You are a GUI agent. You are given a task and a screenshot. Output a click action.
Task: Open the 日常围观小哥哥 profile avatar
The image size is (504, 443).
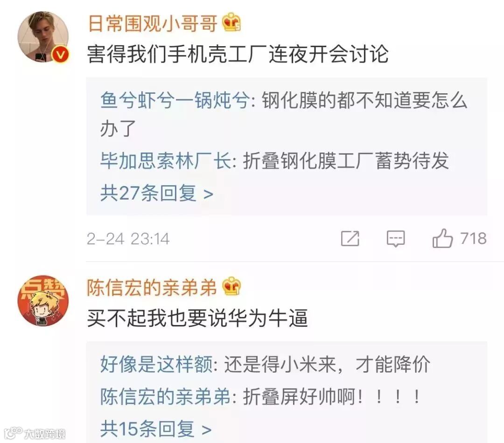pyautogui.click(x=43, y=37)
